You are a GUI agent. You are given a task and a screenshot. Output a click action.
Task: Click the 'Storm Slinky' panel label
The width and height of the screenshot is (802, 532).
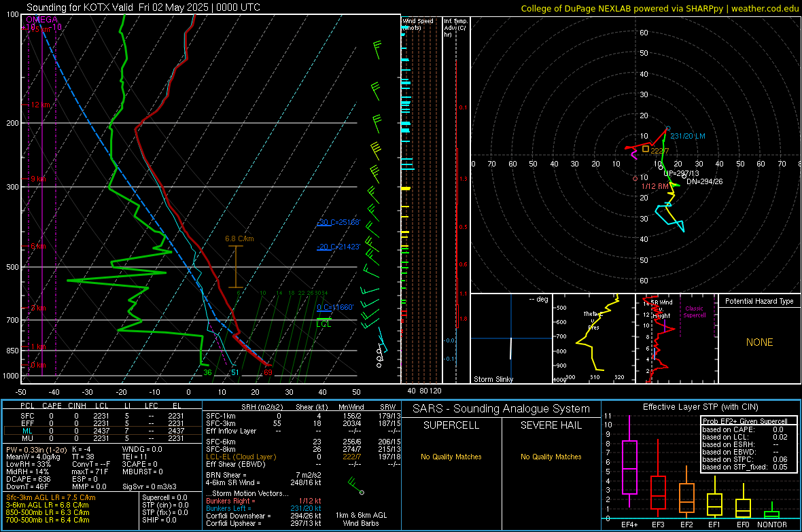[493, 379]
